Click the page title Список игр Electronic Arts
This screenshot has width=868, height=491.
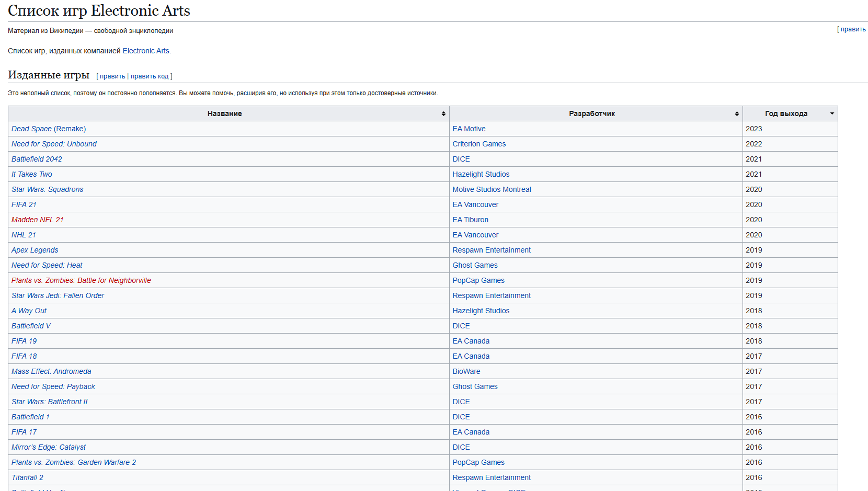coord(99,10)
